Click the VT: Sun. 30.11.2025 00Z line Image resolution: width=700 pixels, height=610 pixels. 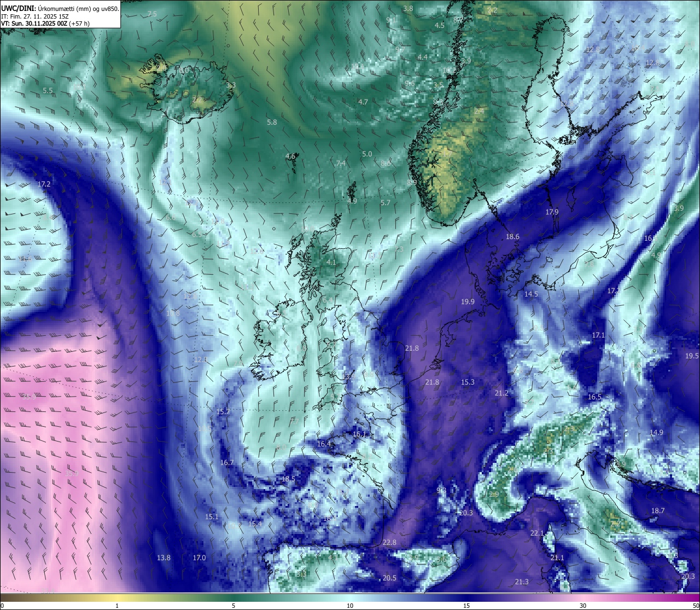pos(45,24)
